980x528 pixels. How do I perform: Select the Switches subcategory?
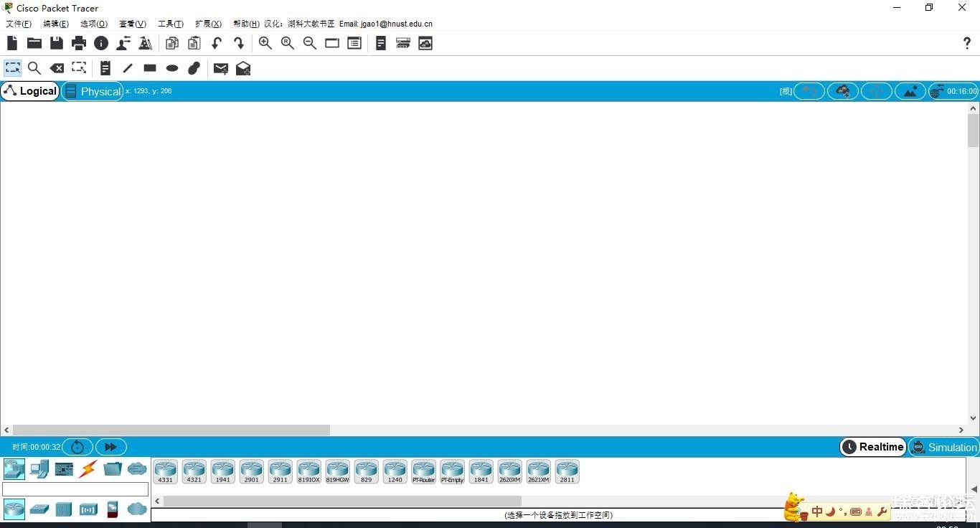click(39, 509)
